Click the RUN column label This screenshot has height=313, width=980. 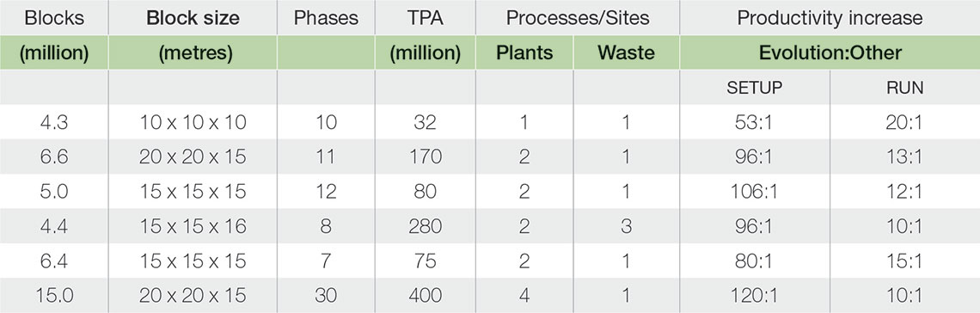coord(904,88)
